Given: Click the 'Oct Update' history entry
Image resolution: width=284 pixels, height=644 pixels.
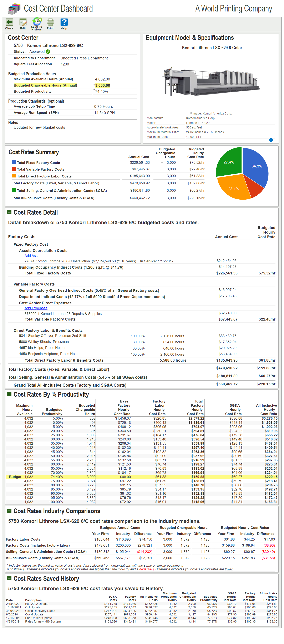Looking at the screenshot, I should pyautogui.click(x=33, y=607).
